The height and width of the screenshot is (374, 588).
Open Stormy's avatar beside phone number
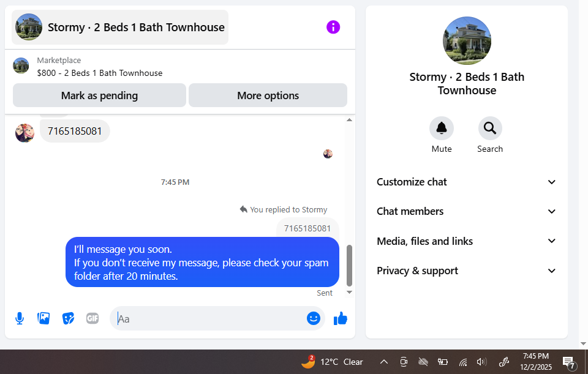pos(24,133)
